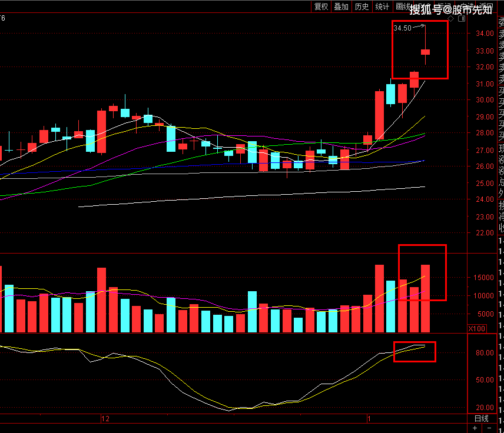Open the 复权 menu

tap(321, 6)
